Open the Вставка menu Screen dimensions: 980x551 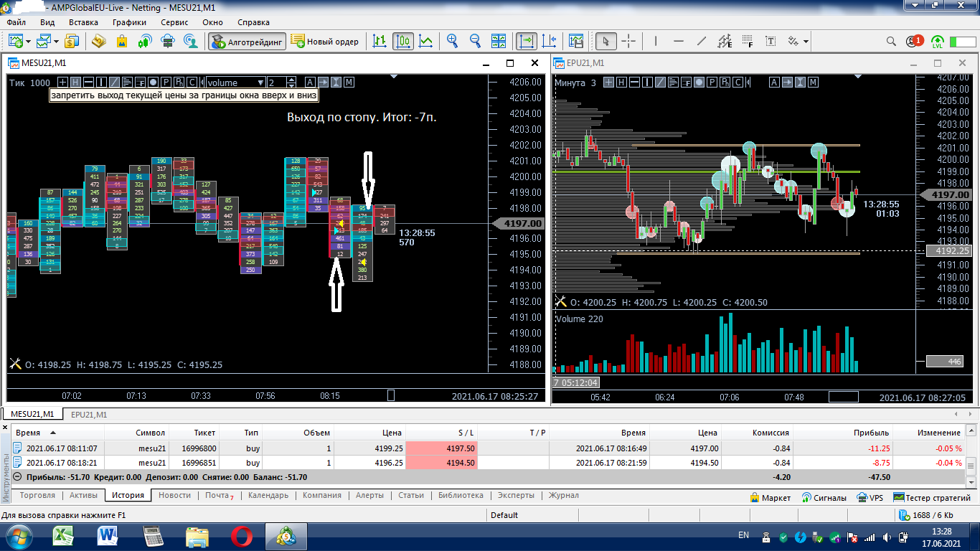[x=83, y=22]
